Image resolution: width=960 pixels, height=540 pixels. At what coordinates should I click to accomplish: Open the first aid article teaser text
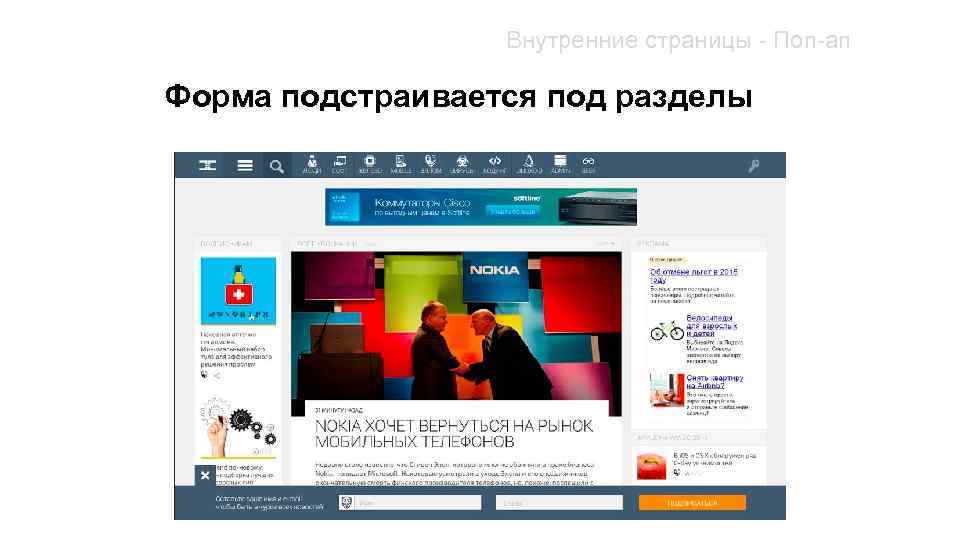pos(236,350)
